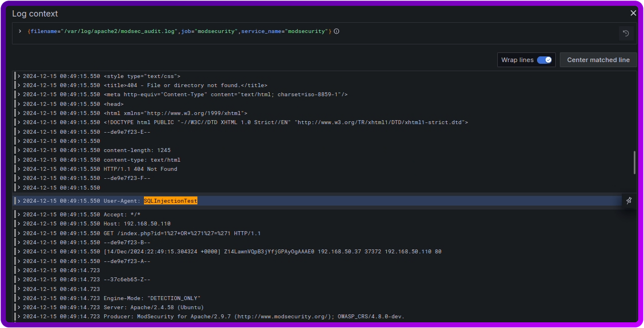Expand the 404 title log row
Viewport: 644px width, 328px height.
coord(19,85)
